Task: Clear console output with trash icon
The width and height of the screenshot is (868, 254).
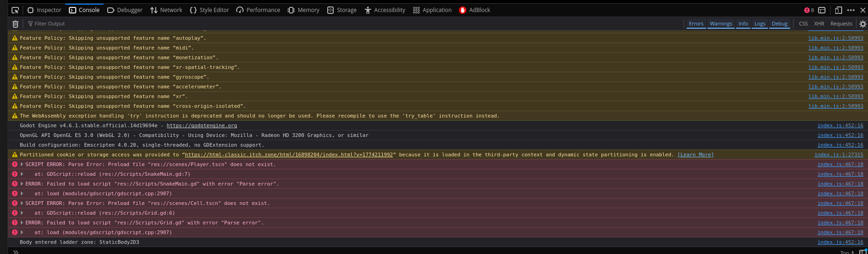Action: pyautogui.click(x=15, y=24)
